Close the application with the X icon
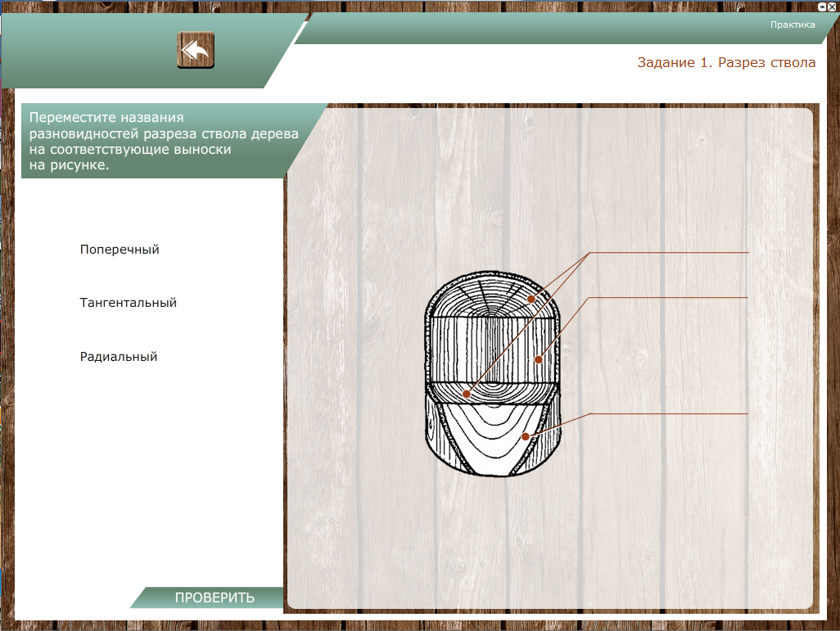840x631 pixels. pos(832,6)
